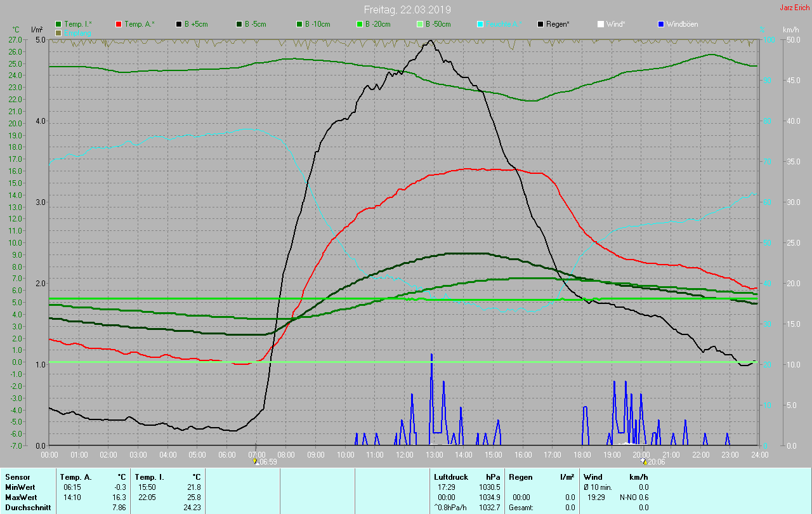Viewport: 812px width, 514px height.
Task: Click the swatch next to B -5cm
Action: tap(239, 24)
